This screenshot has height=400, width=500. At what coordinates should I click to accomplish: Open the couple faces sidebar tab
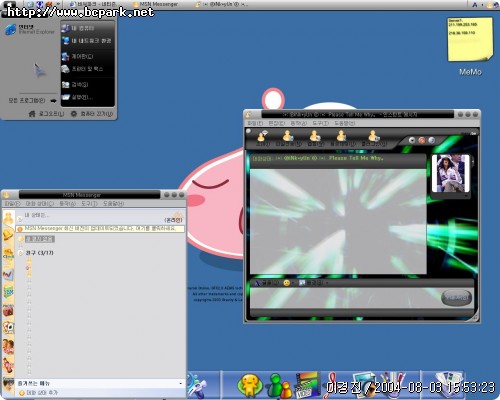coord(8,347)
